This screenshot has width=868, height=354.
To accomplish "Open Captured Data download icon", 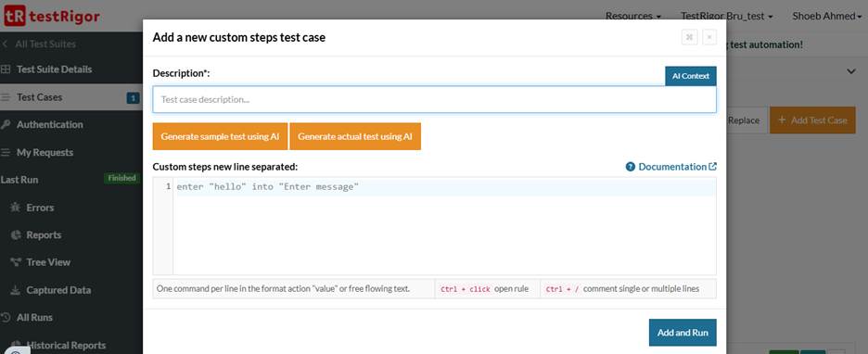I will click(x=16, y=290).
